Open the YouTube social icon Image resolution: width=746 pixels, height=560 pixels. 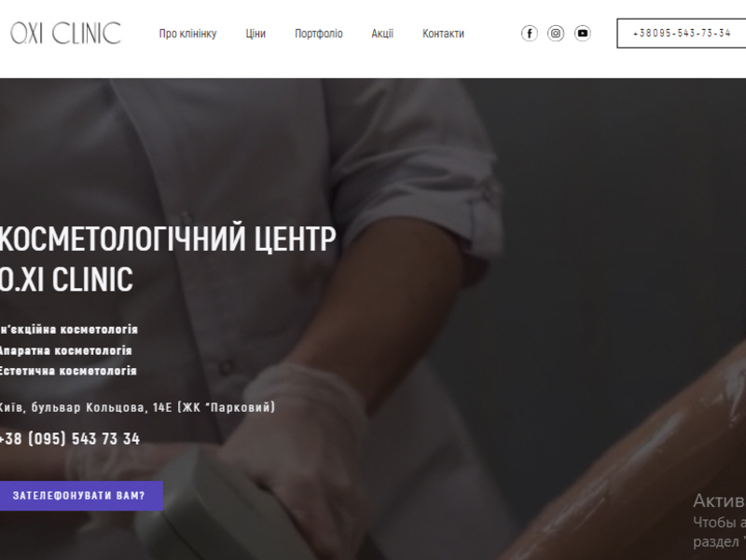point(582,34)
